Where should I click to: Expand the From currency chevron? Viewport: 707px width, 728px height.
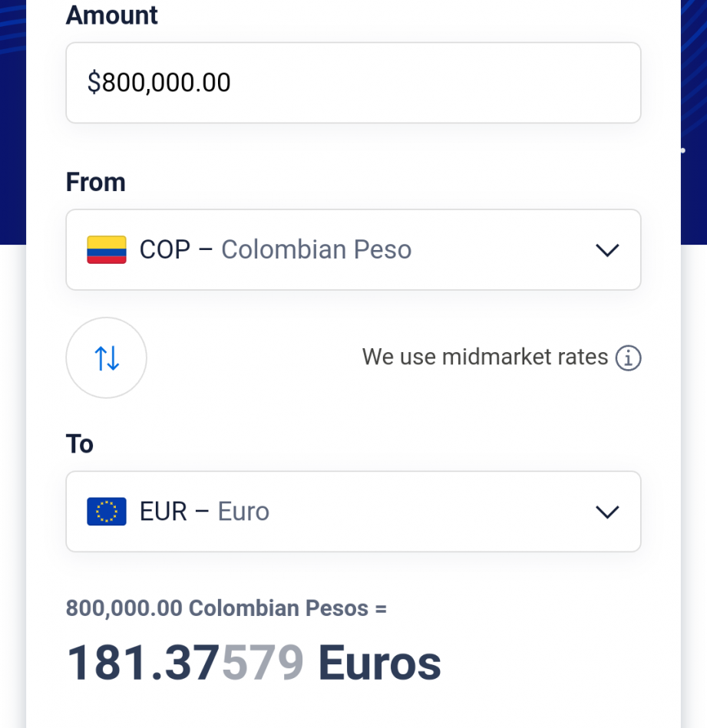pyautogui.click(x=607, y=250)
